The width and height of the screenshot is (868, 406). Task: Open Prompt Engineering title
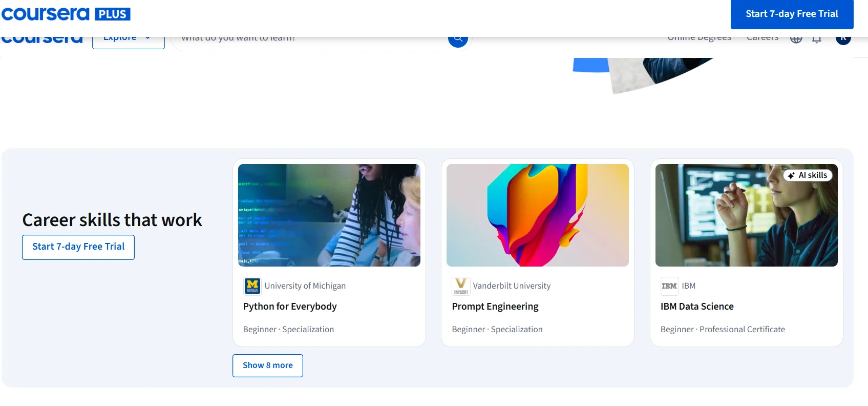(495, 307)
